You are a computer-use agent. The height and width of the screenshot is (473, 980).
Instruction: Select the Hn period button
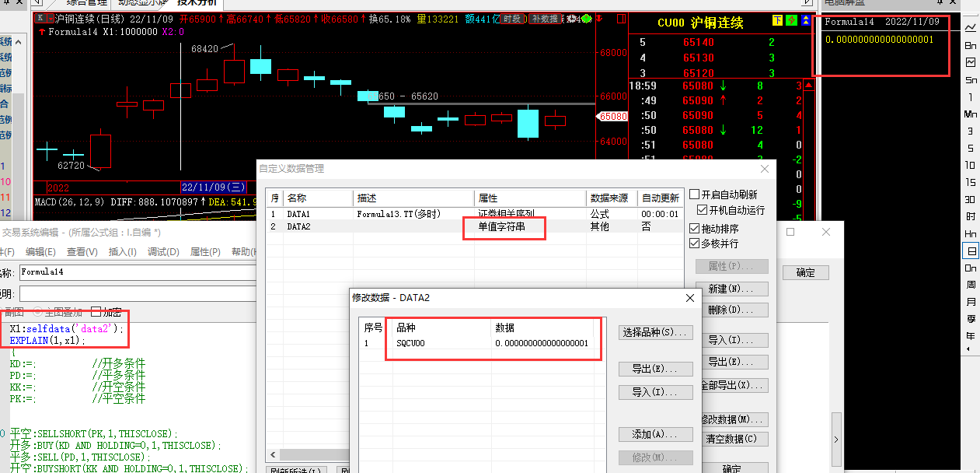click(971, 233)
